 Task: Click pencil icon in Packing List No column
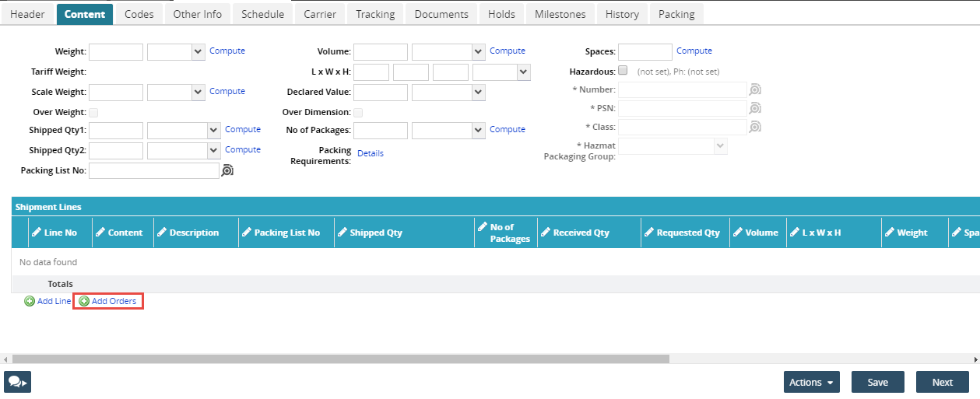[246, 232]
